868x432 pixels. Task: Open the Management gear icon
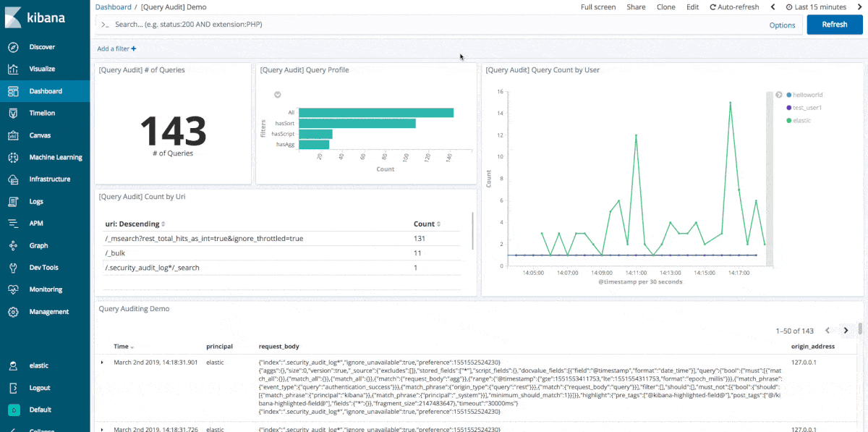(x=13, y=312)
